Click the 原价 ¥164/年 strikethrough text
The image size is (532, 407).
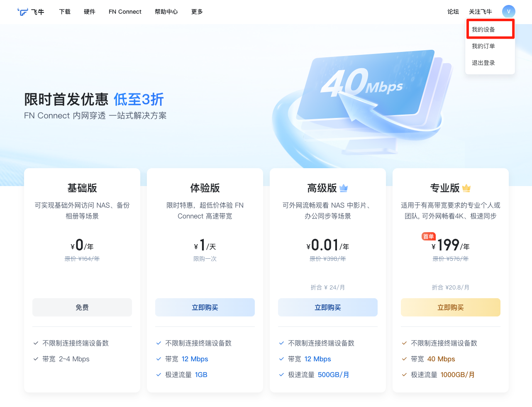[x=82, y=259]
